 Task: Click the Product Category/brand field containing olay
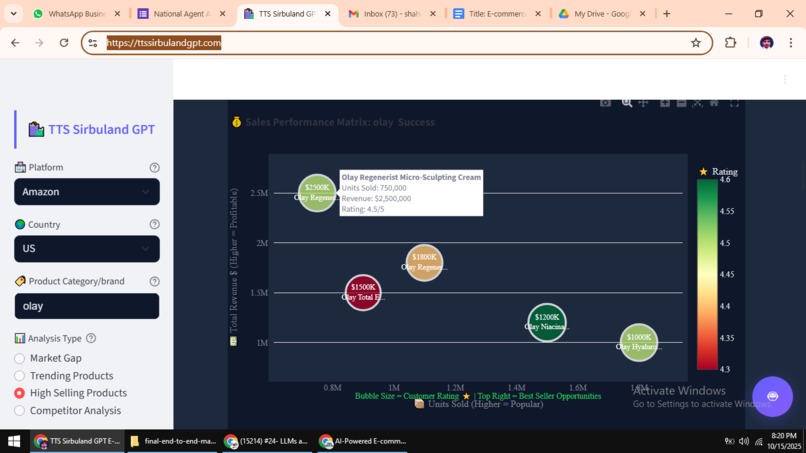tap(87, 306)
